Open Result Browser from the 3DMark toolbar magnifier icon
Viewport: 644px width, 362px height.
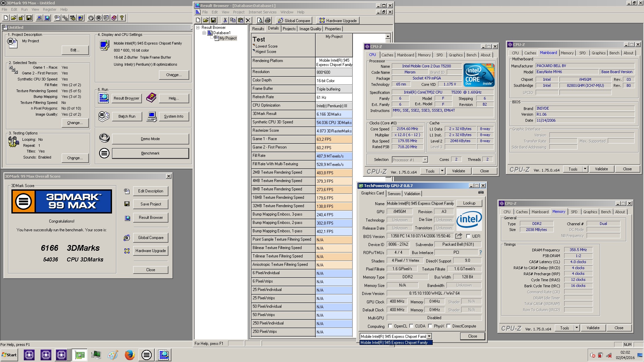47,18
